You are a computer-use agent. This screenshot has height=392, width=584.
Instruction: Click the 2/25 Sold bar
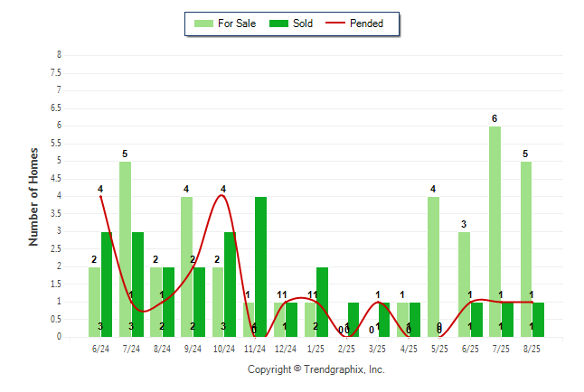[x=353, y=320]
